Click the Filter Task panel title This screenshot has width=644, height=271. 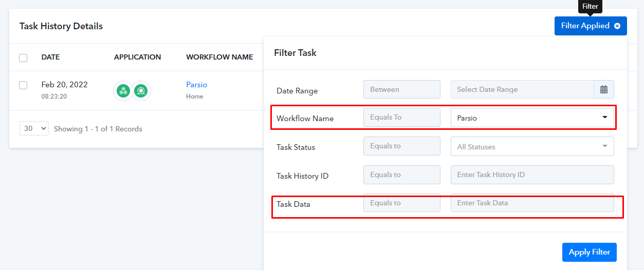(296, 53)
